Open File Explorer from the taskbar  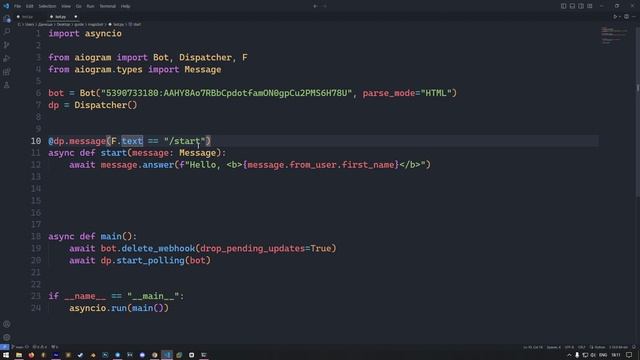[19, 355]
